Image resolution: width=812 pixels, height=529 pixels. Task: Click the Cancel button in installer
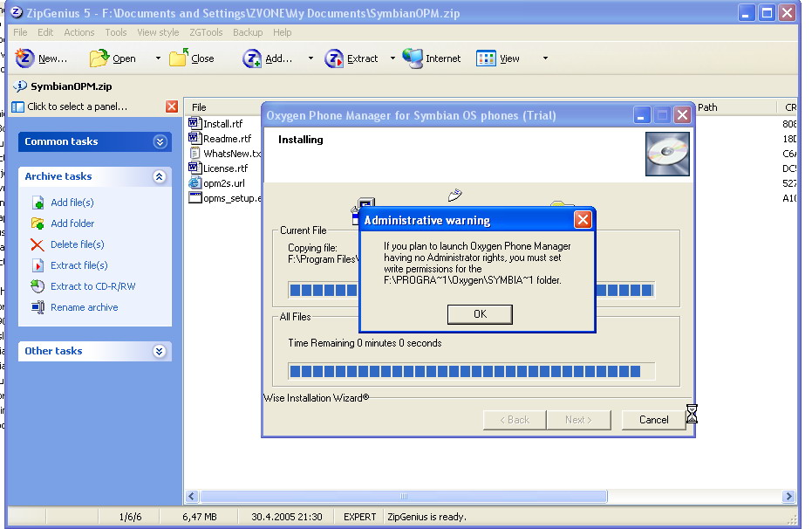653,420
